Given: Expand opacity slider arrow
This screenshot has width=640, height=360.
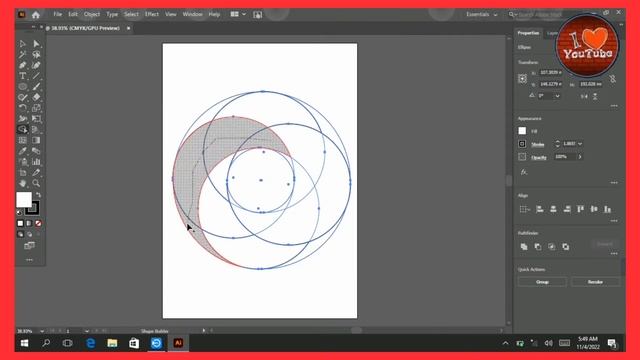Looking at the screenshot, I should [580, 157].
